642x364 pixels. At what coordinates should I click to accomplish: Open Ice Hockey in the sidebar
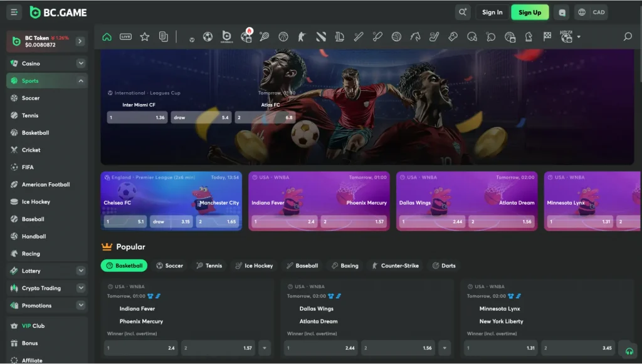click(x=36, y=202)
